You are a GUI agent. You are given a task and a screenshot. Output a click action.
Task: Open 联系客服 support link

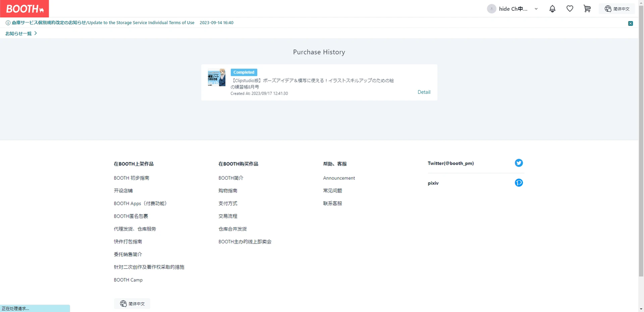(333, 204)
